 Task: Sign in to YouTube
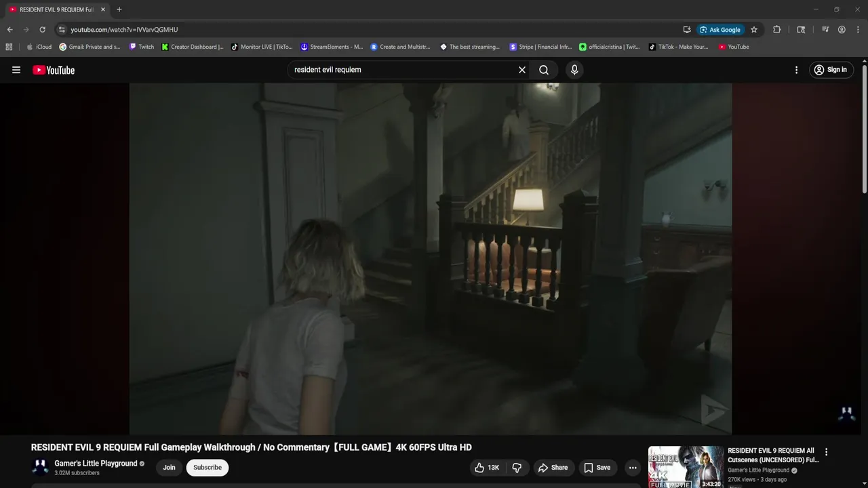pyautogui.click(x=831, y=70)
